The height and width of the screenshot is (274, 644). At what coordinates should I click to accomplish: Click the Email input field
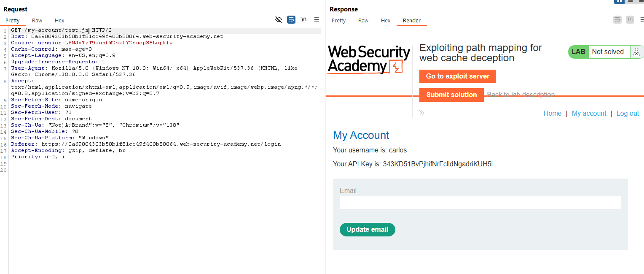click(480, 203)
